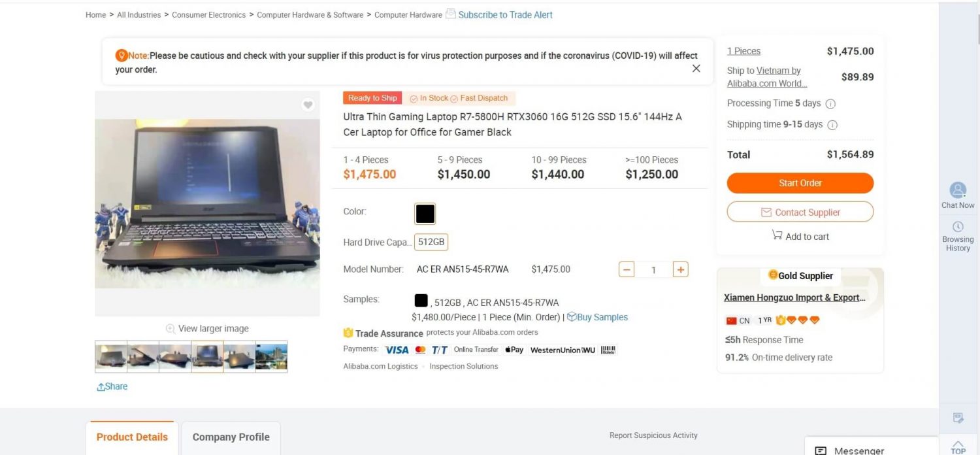
Task: Select the Product Details tab
Action: click(132, 437)
